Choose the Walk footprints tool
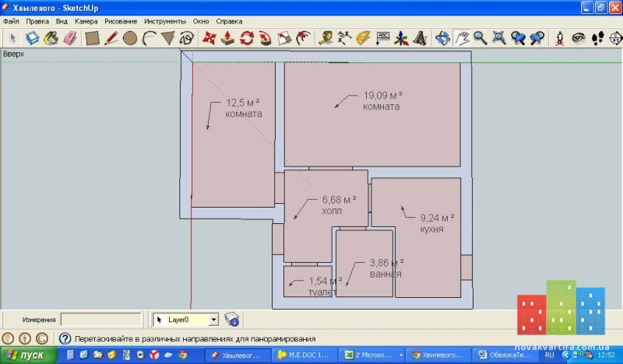Viewport: 623px width, 364px height. (x=597, y=39)
